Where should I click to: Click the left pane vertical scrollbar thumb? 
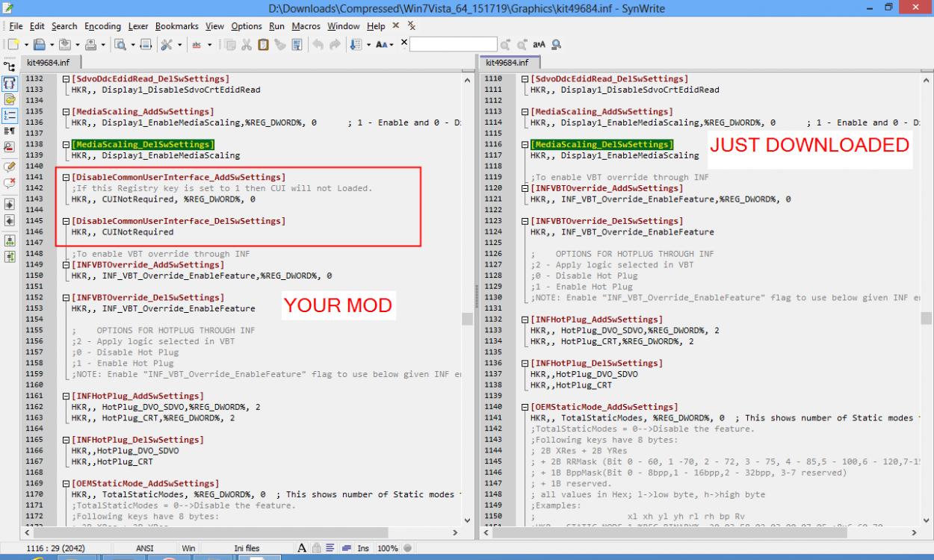click(x=467, y=319)
